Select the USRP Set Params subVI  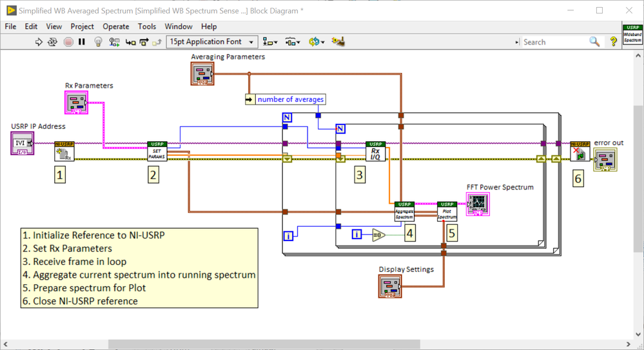157,151
